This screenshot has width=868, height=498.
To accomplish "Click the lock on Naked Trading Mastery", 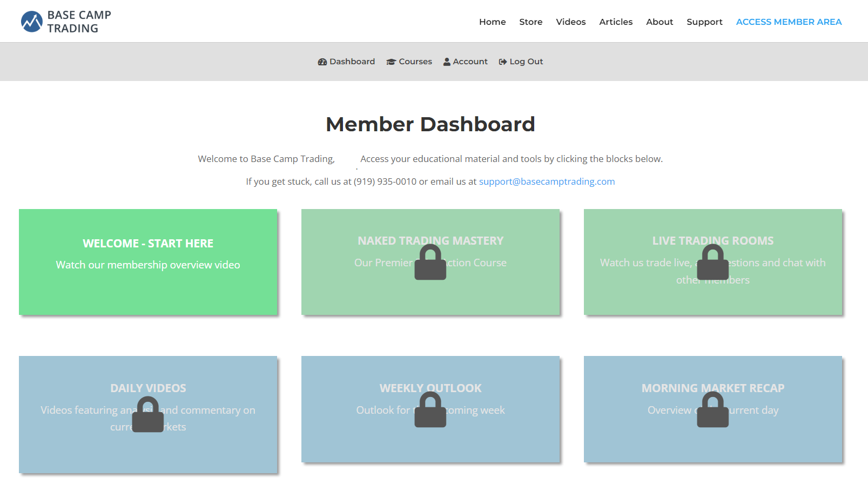I will click(x=430, y=262).
